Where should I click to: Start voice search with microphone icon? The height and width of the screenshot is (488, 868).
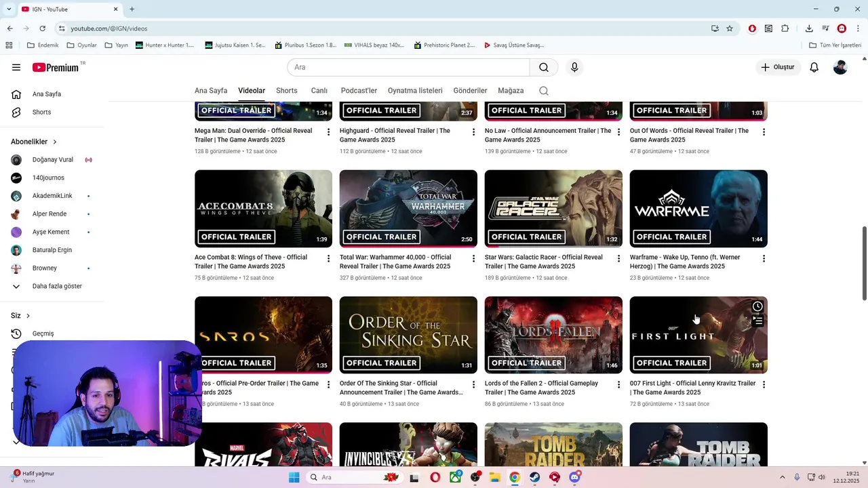coord(574,67)
